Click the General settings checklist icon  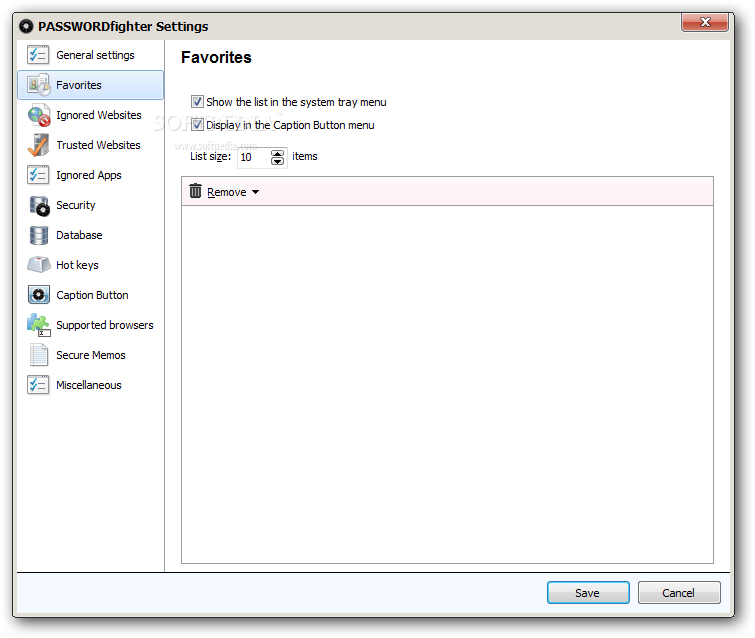click(x=38, y=55)
